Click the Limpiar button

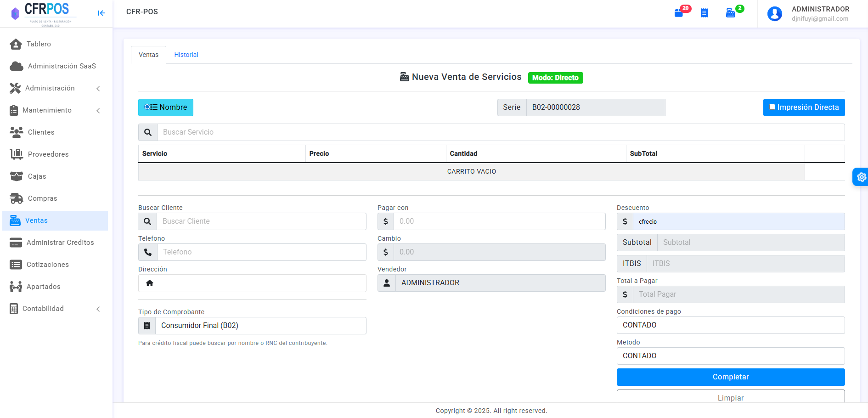click(x=731, y=396)
